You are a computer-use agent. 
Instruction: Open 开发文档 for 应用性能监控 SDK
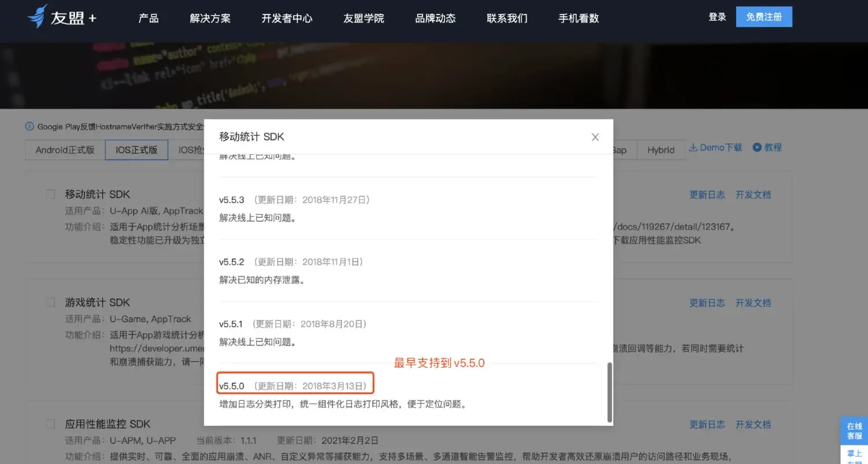coord(753,424)
